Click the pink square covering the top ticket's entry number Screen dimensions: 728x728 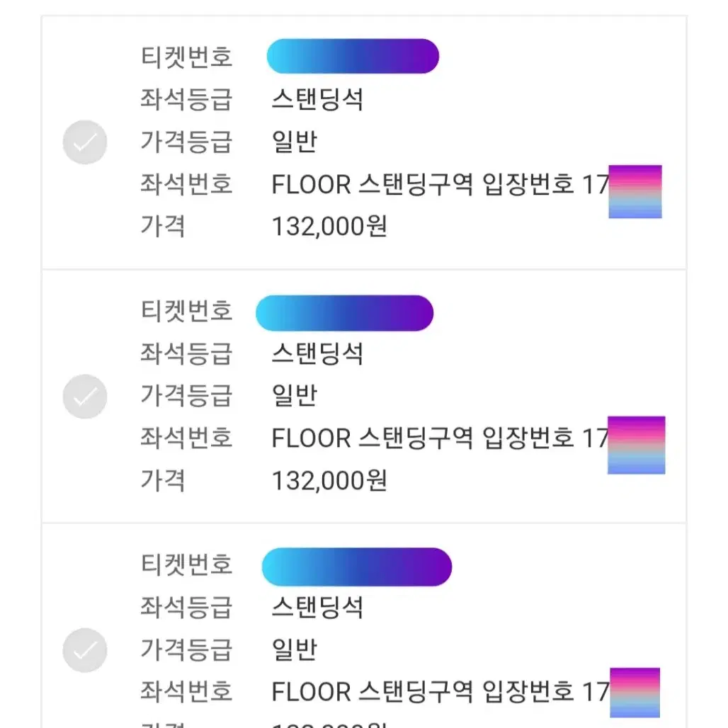click(635, 191)
